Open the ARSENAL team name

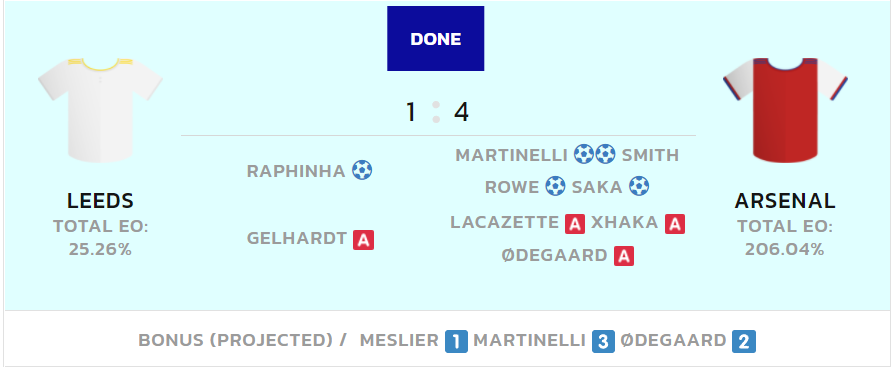coord(785,201)
